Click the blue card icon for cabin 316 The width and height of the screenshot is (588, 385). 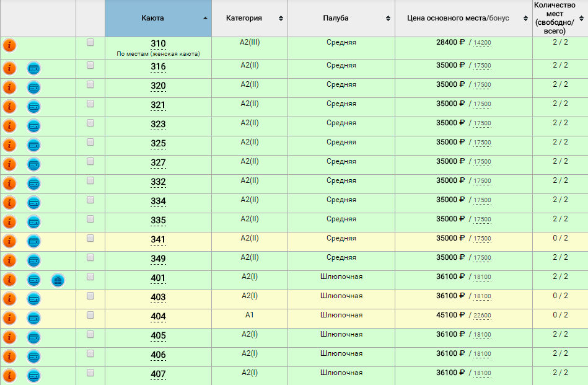(34, 68)
